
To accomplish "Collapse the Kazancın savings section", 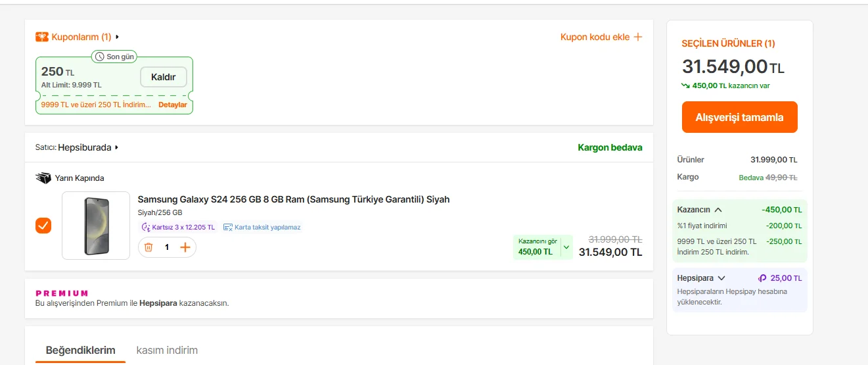I will [x=718, y=210].
